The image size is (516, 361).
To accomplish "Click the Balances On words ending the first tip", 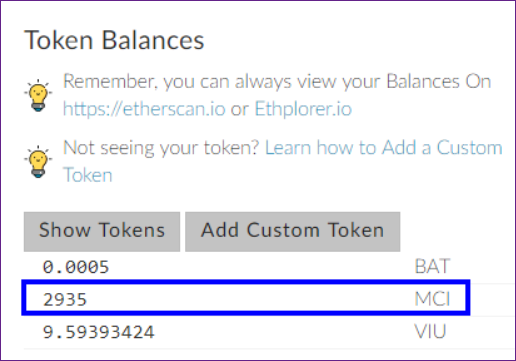I will [x=439, y=81].
